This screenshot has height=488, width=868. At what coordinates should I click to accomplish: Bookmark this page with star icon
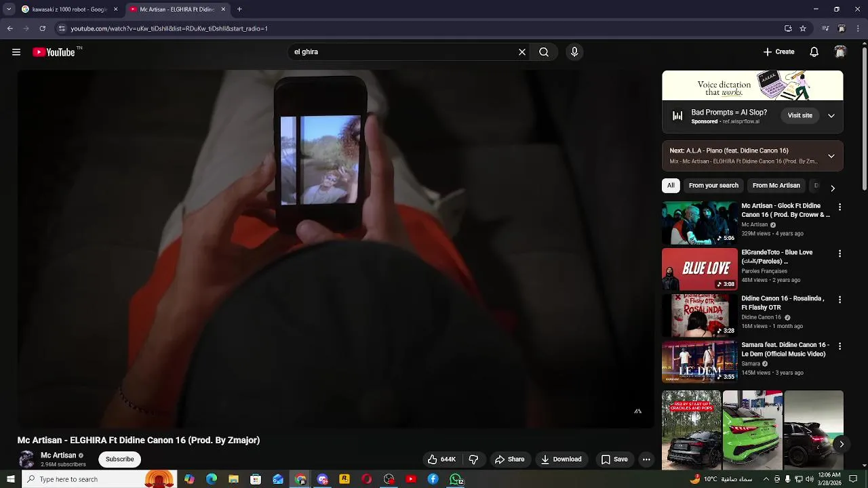[803, 28]
